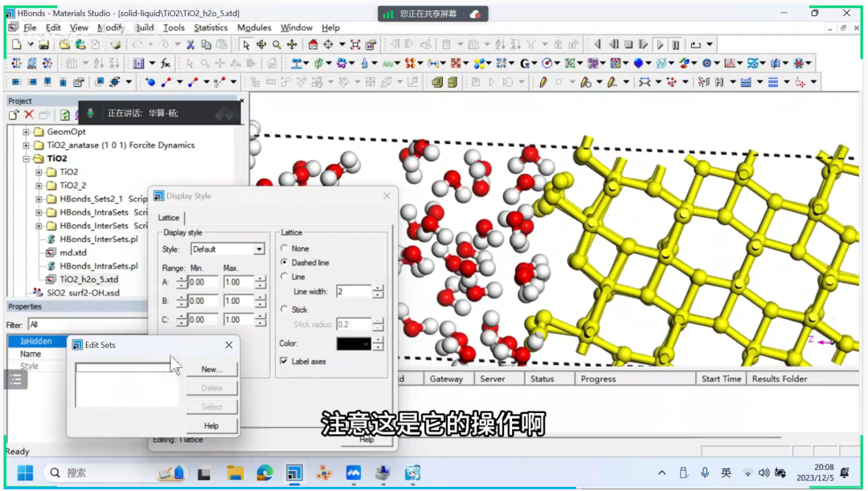Click the Line width input field

[353, 292]
